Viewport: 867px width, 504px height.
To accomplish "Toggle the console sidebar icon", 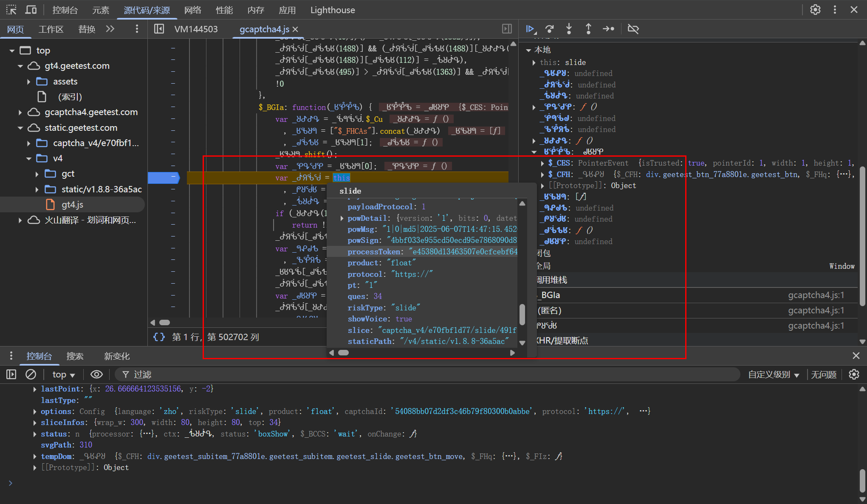I will 11,374.
